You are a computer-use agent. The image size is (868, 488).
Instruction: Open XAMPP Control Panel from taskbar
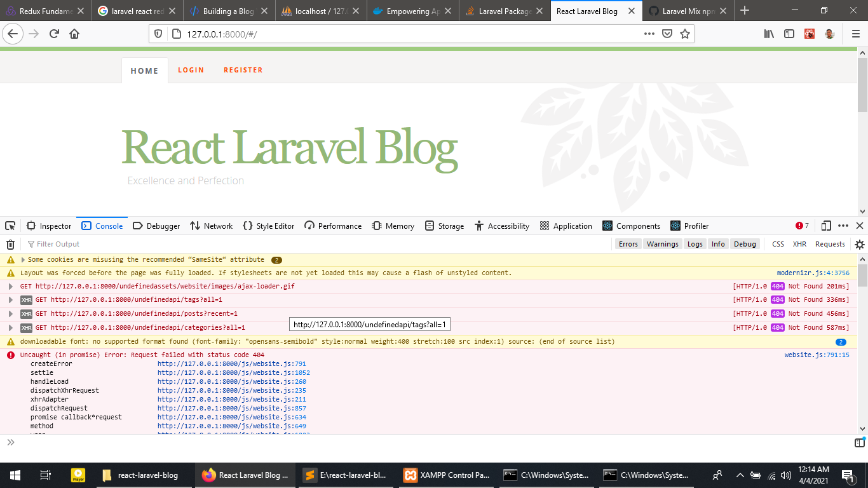447,475
